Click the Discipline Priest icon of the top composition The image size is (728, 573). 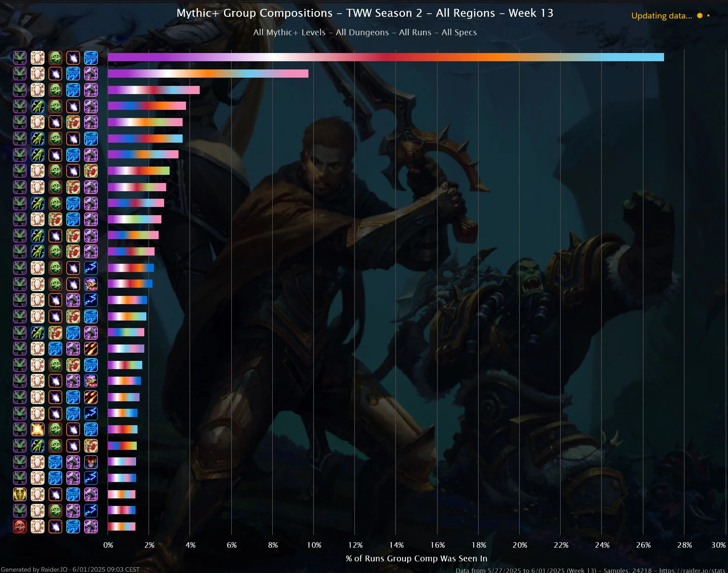point(38,58)
